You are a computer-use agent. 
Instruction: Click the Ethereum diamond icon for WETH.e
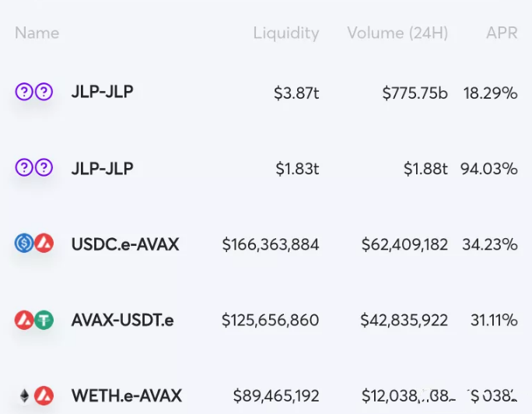pos(24,395)
